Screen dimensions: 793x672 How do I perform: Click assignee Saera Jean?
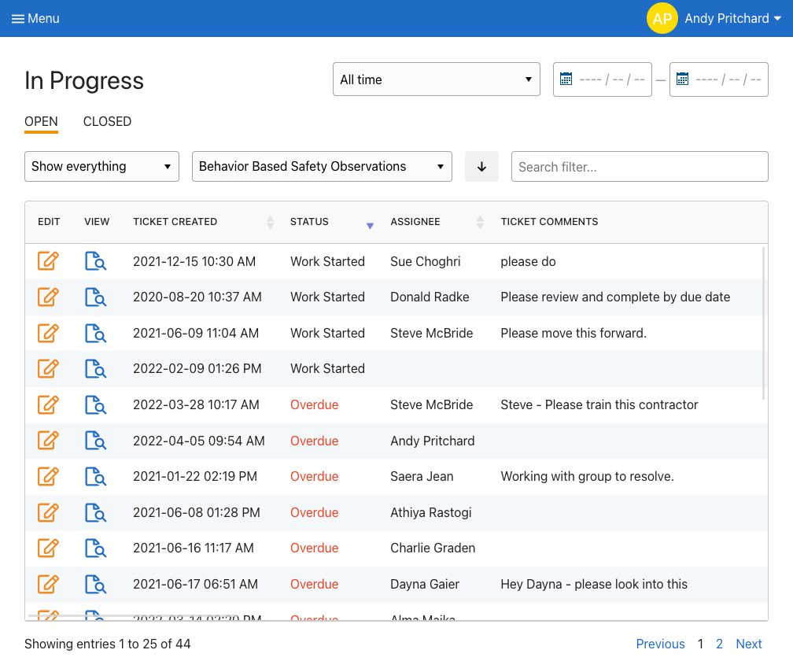coord(422,476)
